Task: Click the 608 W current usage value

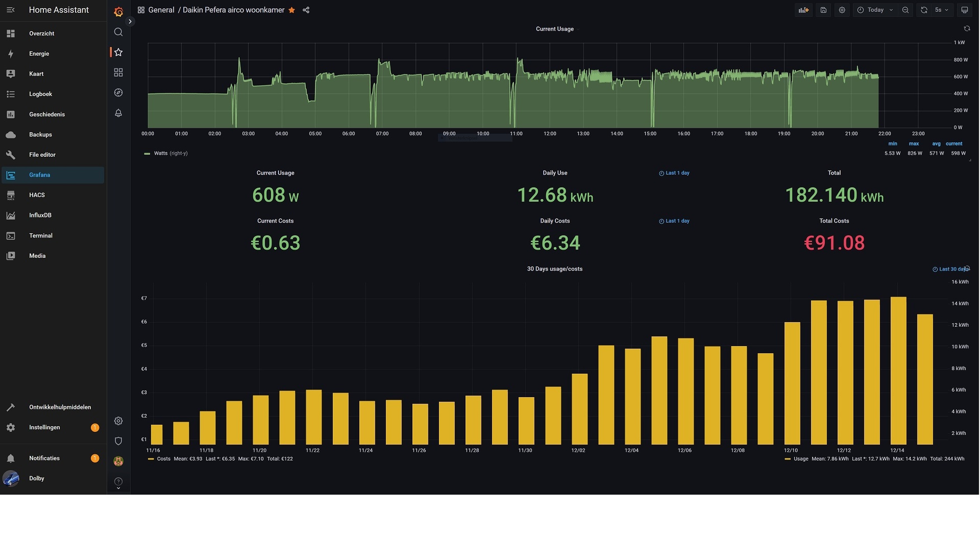Action: (275, 195)
